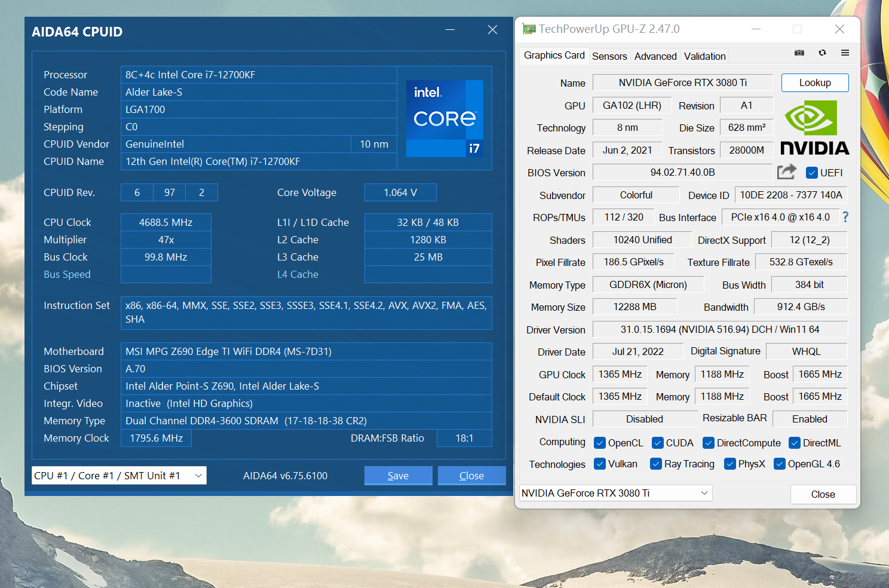Click the GPU-Z title bar app icon

(x=529, y=29)
